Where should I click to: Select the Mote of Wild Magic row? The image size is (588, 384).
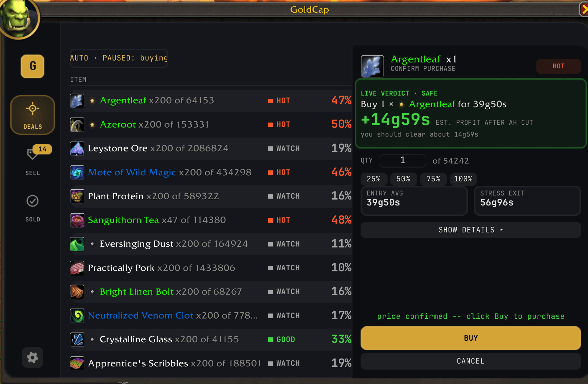point(211,173)
